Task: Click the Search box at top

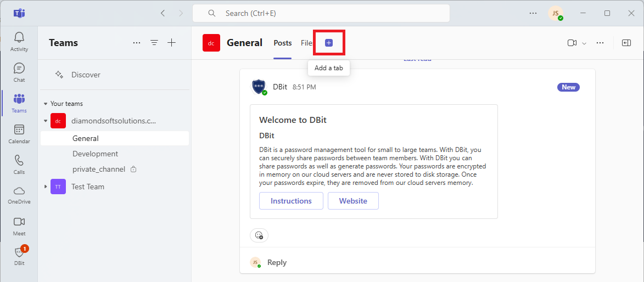Action: 321,13
